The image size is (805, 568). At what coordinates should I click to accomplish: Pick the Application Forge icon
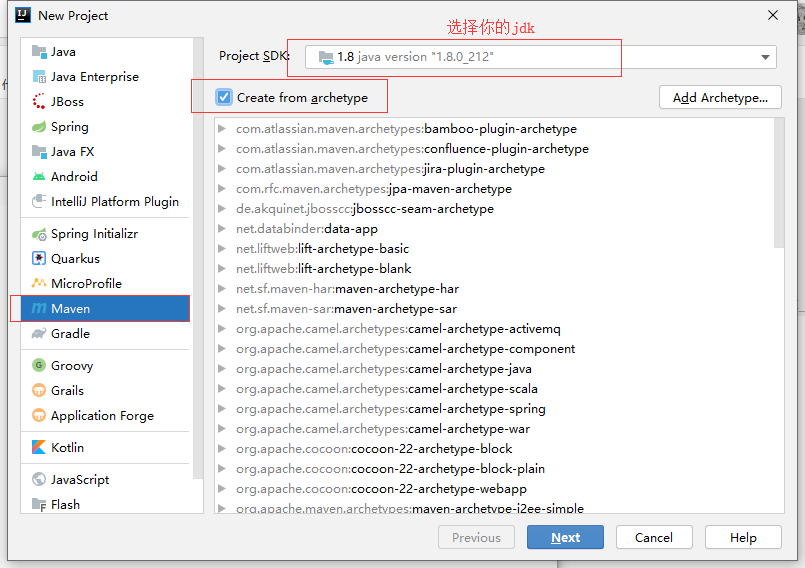click(x=39, y=415)
